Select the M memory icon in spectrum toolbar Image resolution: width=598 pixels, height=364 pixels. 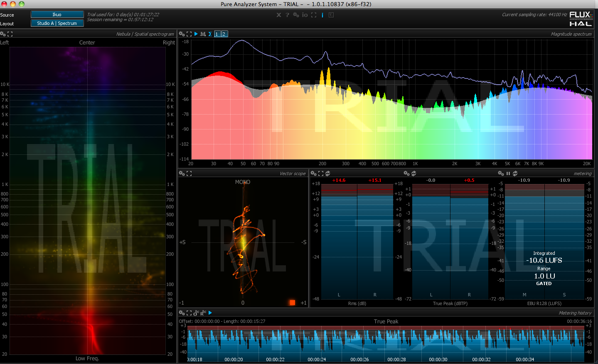click(203, 34)
